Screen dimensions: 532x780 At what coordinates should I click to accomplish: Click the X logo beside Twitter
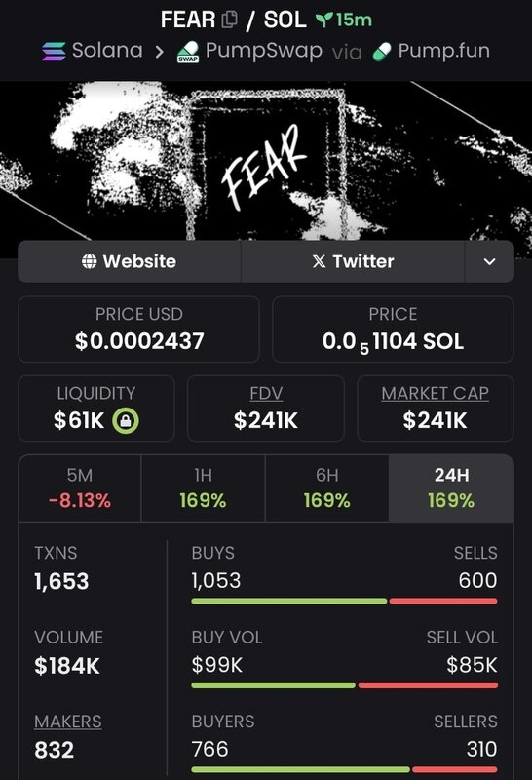click(x=320, y=261)
